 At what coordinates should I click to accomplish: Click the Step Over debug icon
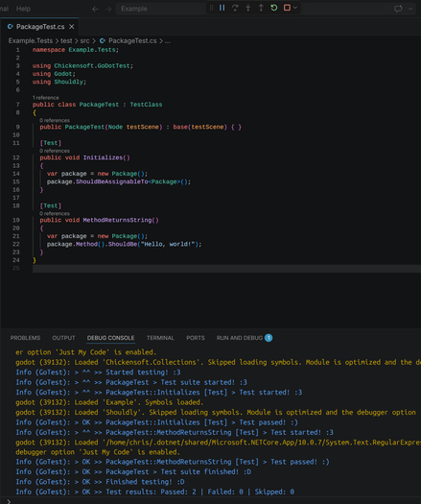235,8
